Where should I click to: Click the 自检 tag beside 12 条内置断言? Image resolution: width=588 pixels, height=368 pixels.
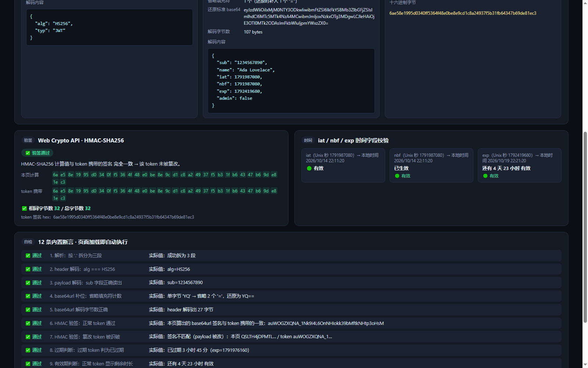[28, 242]
